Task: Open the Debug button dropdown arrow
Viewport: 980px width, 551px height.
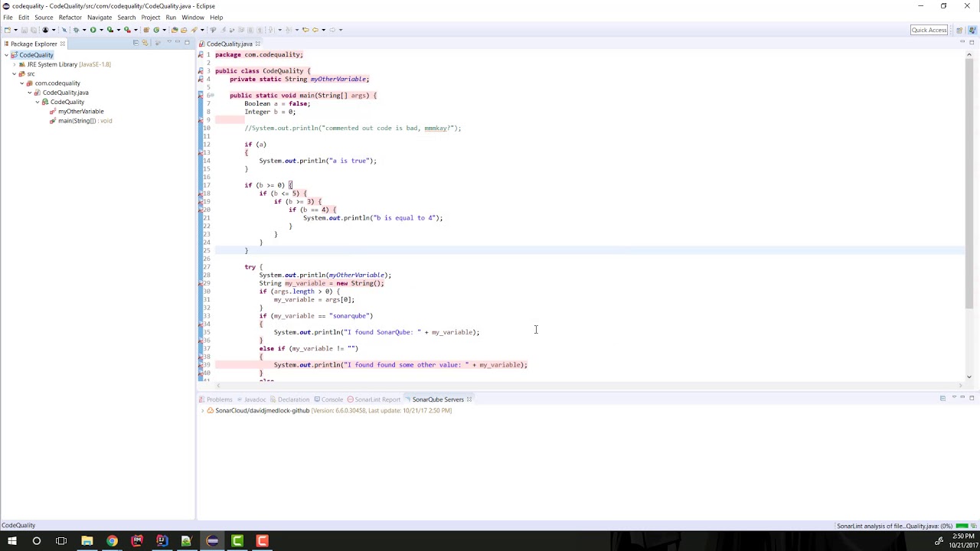Action: pos(84,30)
